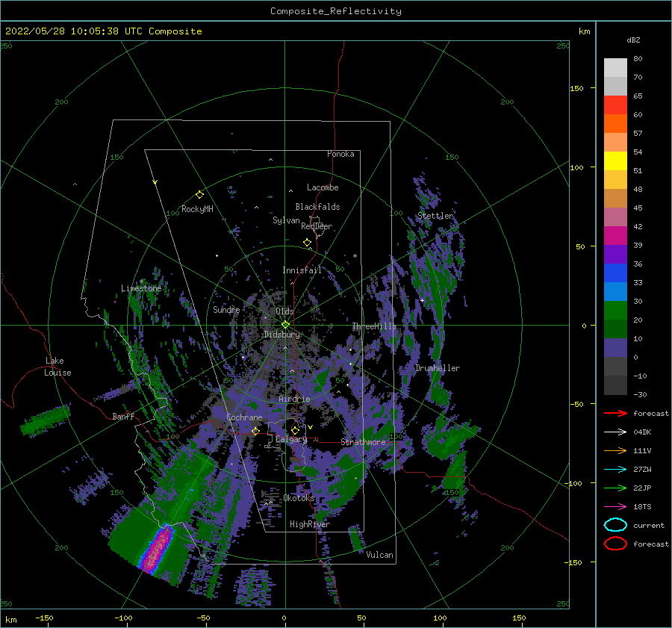Screen dimensions: 672x628
Task: Click the green 22JP arrow in legend
Action: 615,488
